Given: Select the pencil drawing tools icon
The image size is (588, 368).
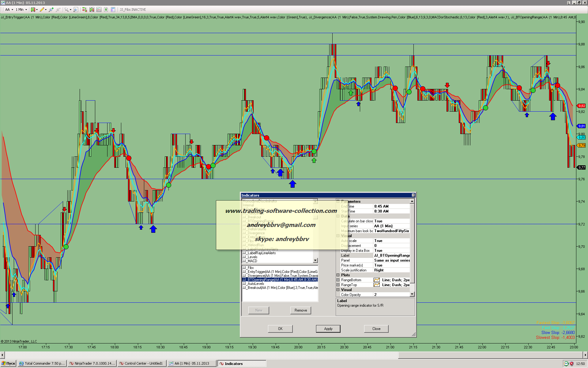Looking at the screenshot, I should pyautogui.click(x=42, y=10).
